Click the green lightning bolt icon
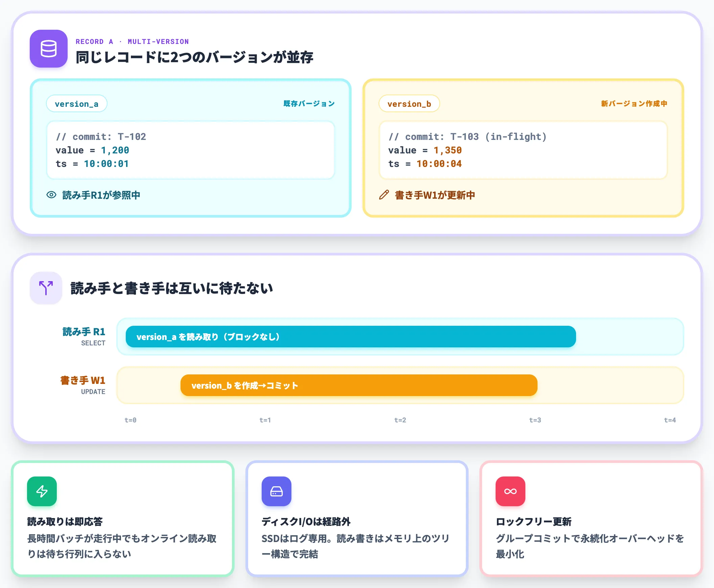This screenshot has height=588, width=714. pyautogui.click(x=42, y=491)
